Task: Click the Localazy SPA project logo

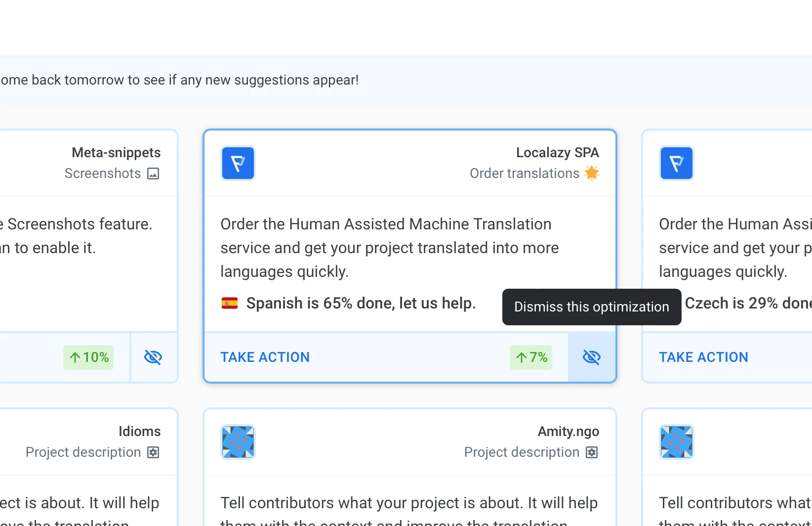Action: [x=238, y=163]
